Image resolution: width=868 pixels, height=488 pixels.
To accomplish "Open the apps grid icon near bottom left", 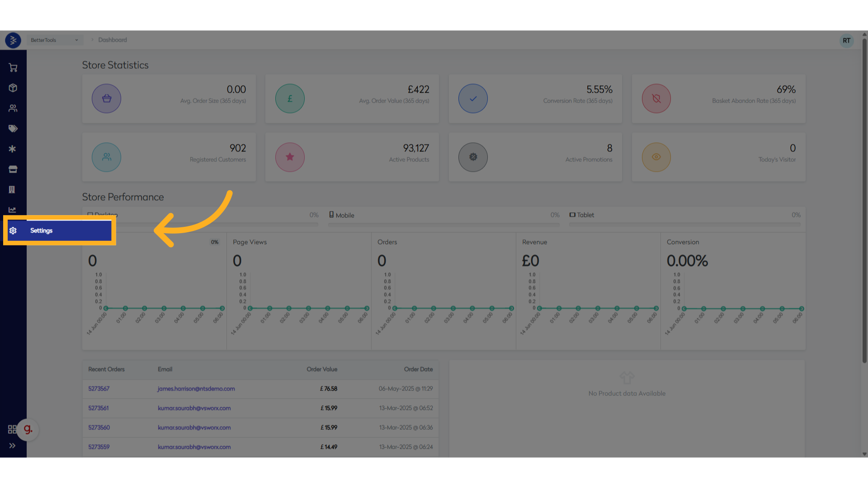I will point(13,429).
